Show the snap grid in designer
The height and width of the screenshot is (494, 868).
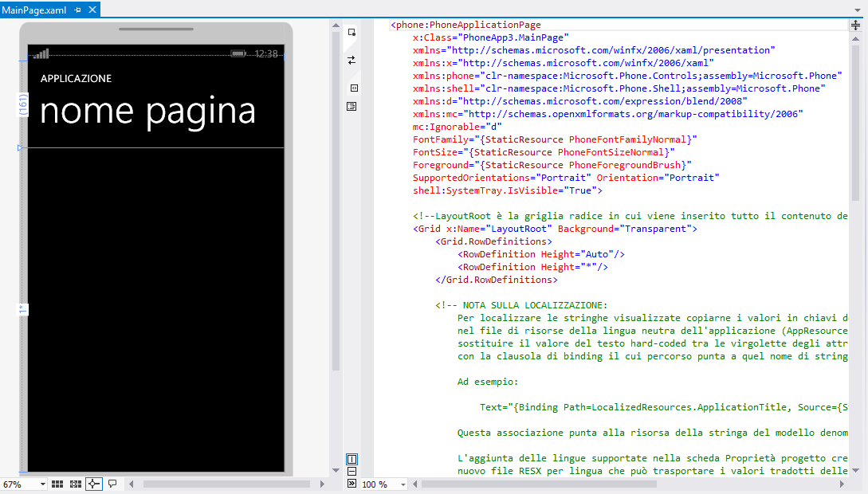57,484
